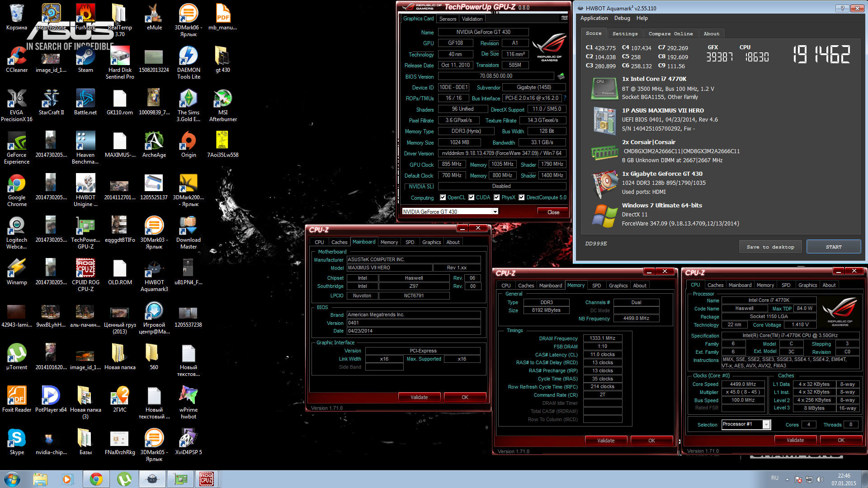Click Save to desktop in Aquamark

tap(770, 247)
